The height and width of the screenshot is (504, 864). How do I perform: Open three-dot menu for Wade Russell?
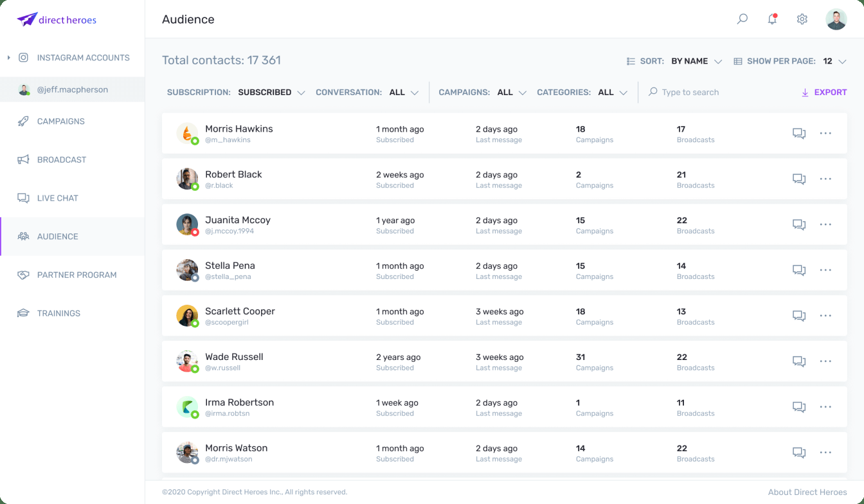[x=825, y=362]
